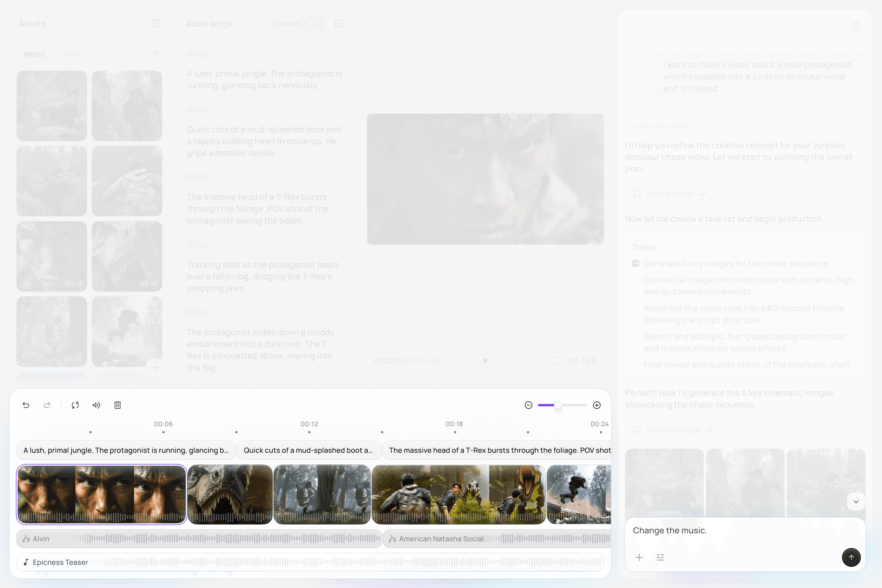This screenshot has width=882, height=588.
Task: Click the scroll-down chevron in chat
Action: (856, 502)
